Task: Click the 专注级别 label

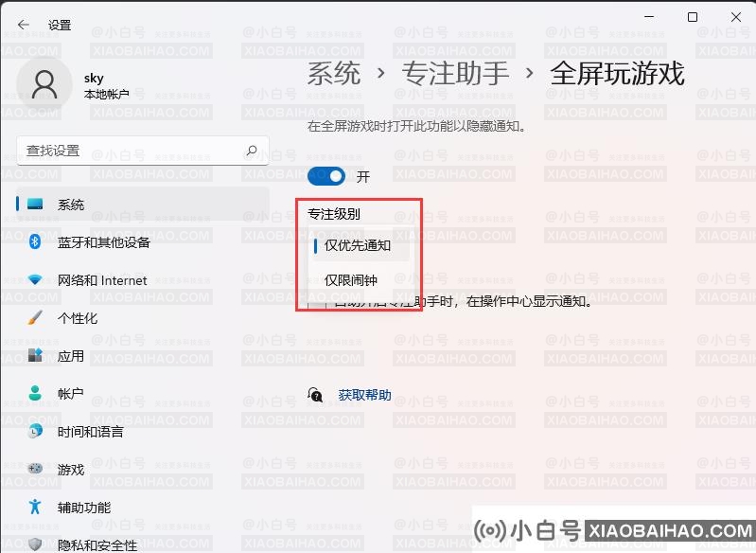Action: pos(334,214)
